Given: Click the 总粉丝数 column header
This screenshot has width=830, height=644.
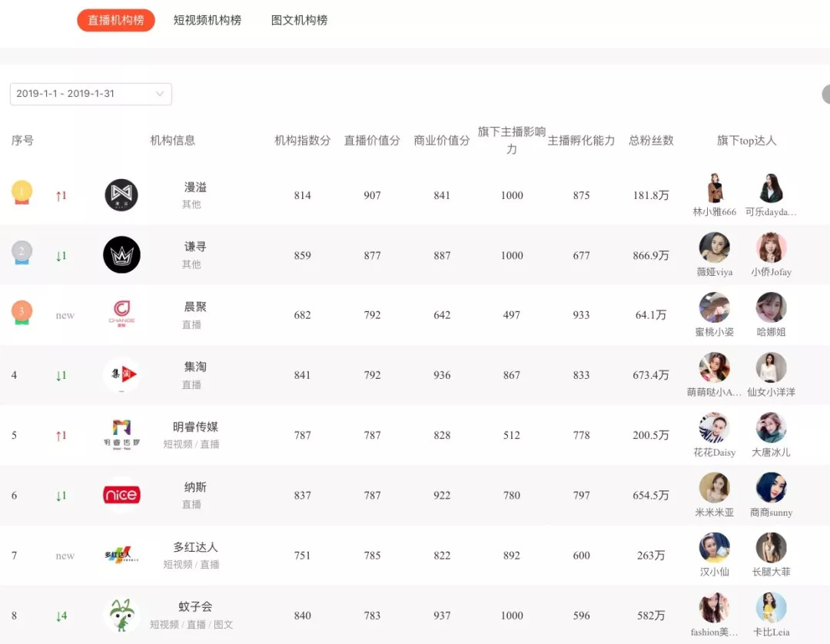Looking at the screenshot, I should [x=651, y=141].
